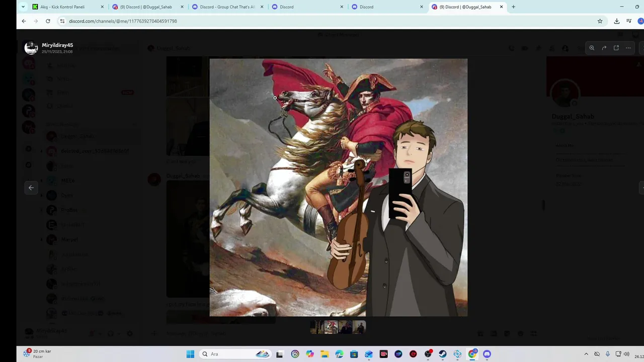Go back using the browser back arrow
The width and height of the screenshot is (644, 362).
tap(24, 21)
